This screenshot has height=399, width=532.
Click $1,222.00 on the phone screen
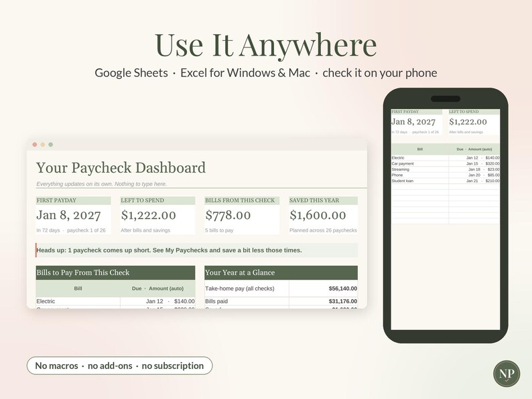468,122
